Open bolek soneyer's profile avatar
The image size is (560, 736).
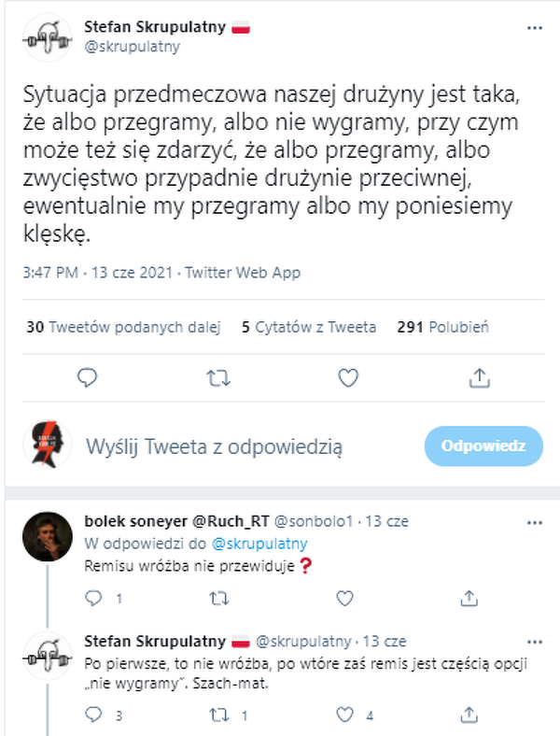pos(44,535)
